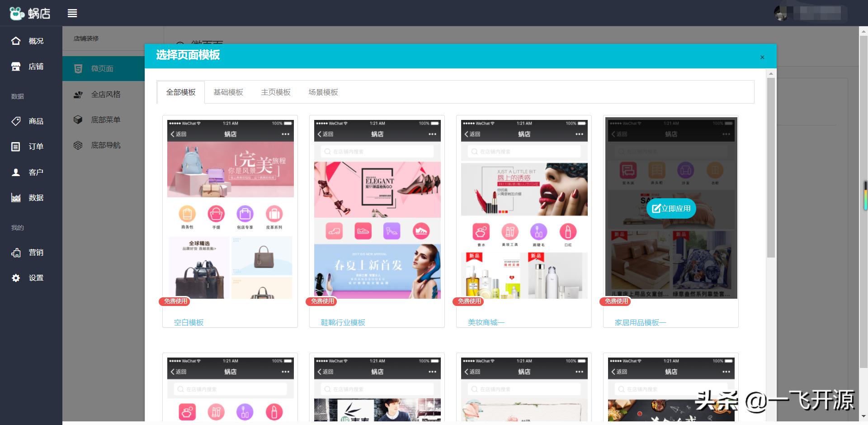Select the 空白模板 preview thumbnail
Screen dimensions: 868x425
pyautogui.click(x=231, y=208)
